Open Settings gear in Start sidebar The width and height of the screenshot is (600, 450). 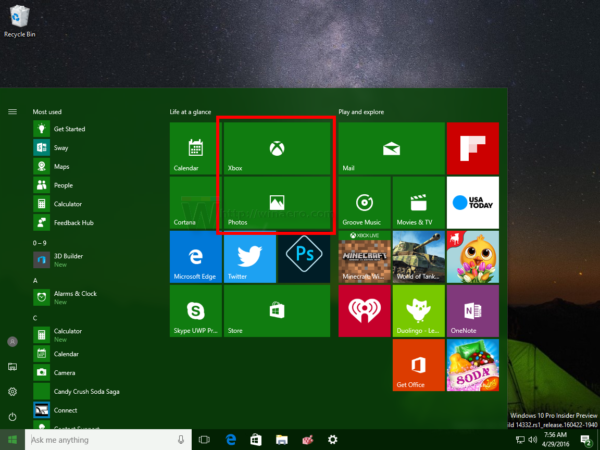point(12,392)
